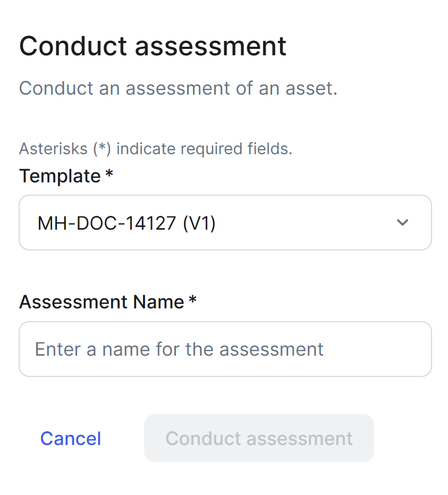Click the chevron on the Template dropdown

pos(402,223)
